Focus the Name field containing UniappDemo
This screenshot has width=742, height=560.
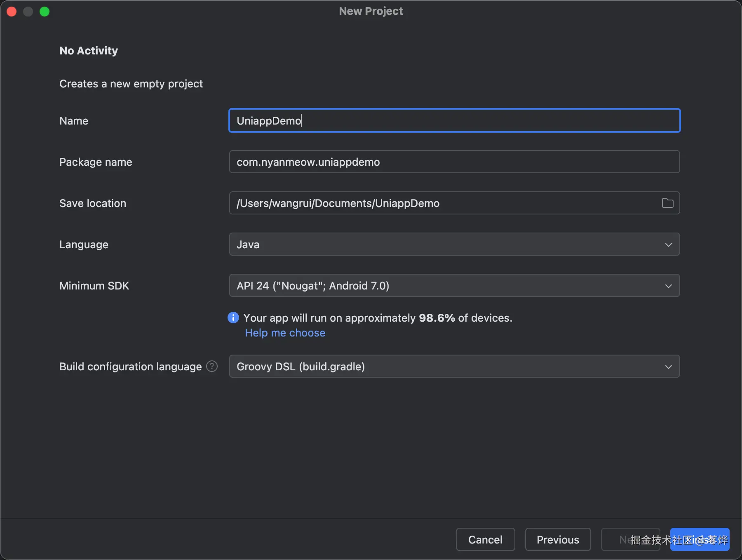pyautogui.click(x=454, y=120)
